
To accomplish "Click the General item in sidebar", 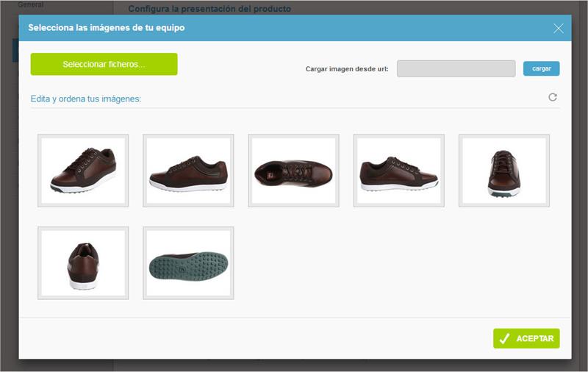I will tap(31, 4).
